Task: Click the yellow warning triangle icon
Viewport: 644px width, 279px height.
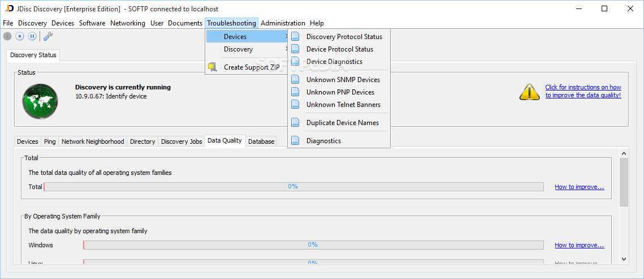Action: point(529,92)
